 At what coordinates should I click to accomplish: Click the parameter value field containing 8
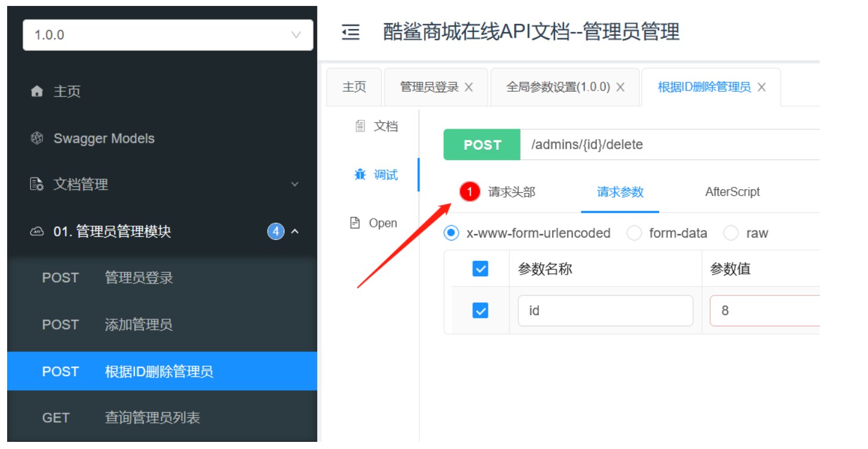pyautogui.click(x=764, y=310)
